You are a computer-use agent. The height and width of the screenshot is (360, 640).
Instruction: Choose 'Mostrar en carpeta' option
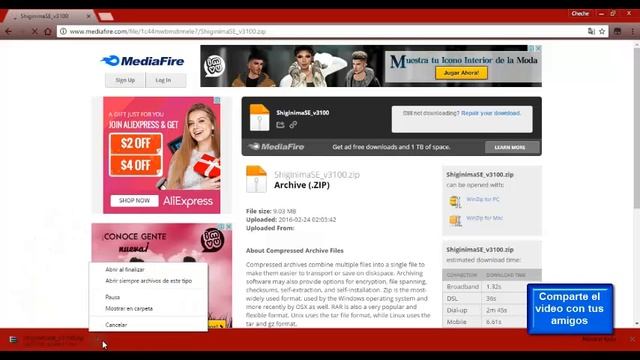coord(129,309)
